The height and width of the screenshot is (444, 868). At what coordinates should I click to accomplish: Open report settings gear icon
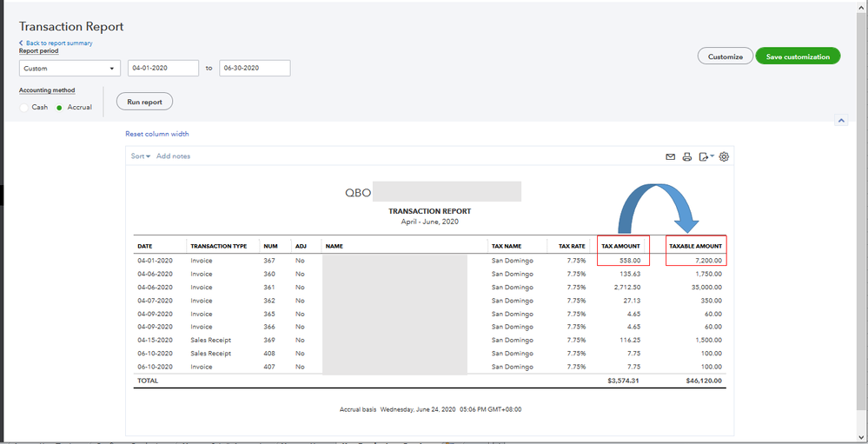[x=724, y=157]
